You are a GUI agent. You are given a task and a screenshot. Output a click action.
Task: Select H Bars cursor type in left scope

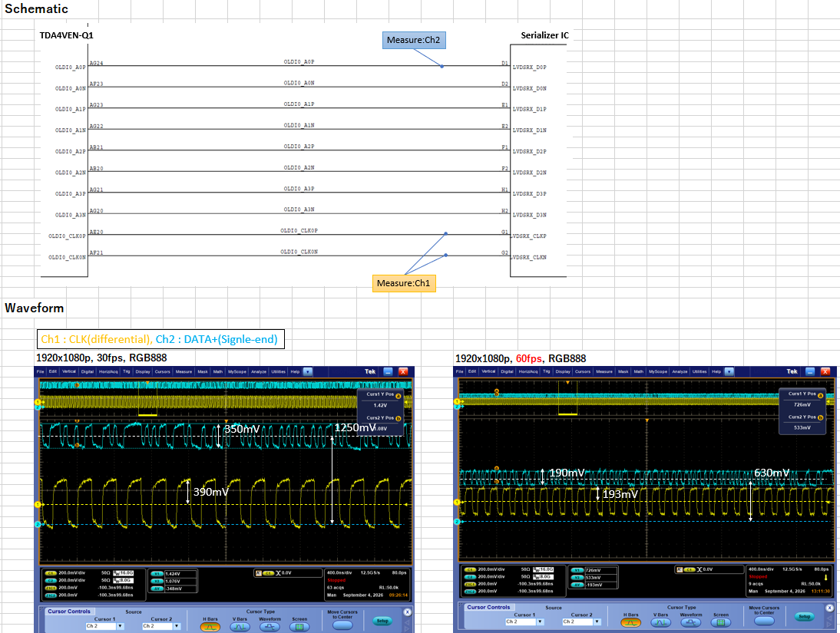[210, 627]
